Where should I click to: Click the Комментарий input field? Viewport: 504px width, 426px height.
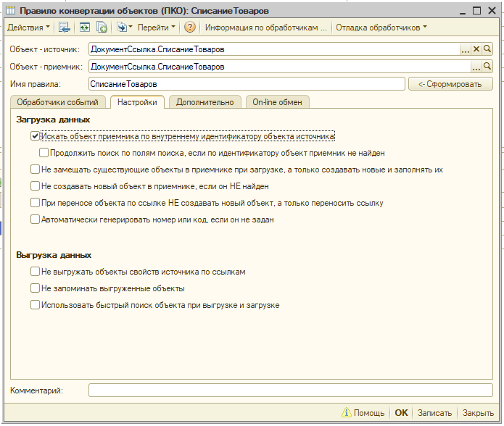291,390
